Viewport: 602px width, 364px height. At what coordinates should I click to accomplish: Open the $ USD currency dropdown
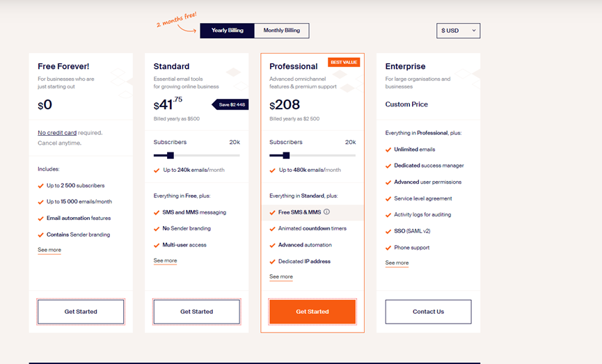tap(458, 31)
